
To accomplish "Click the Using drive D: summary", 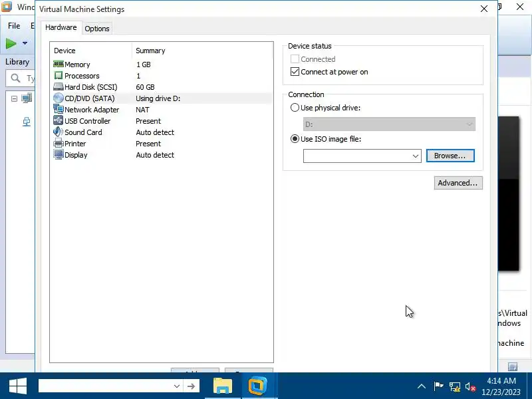I will (x=158, y=98).
